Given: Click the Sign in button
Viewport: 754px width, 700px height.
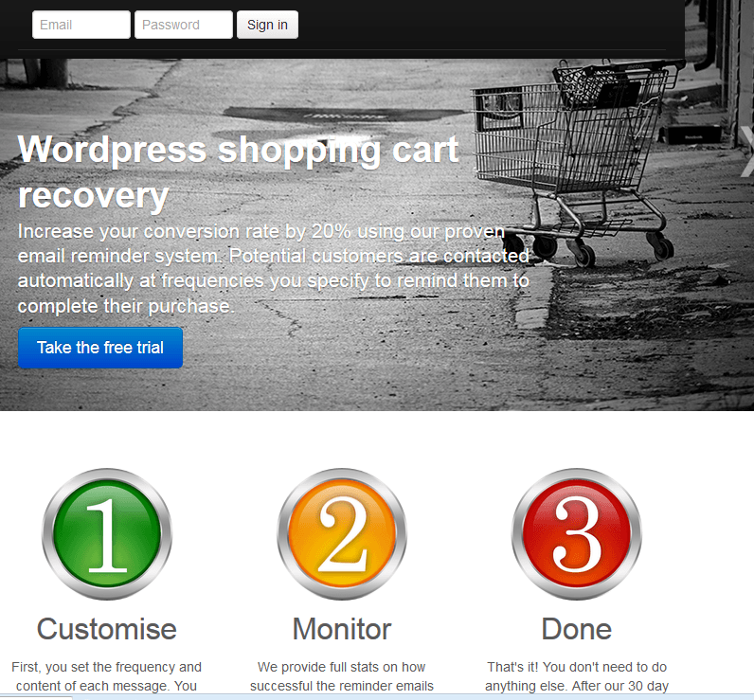Looking at the screenshot, I should (267, 25).
